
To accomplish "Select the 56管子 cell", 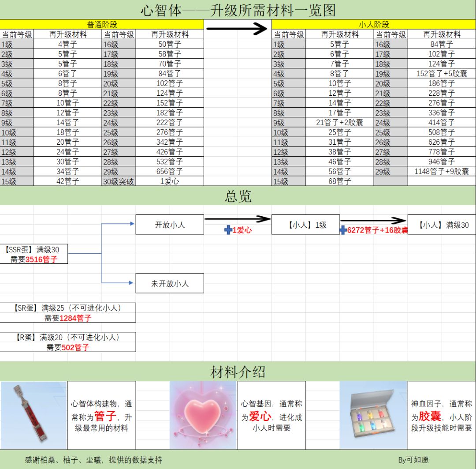I will [340, 172].
